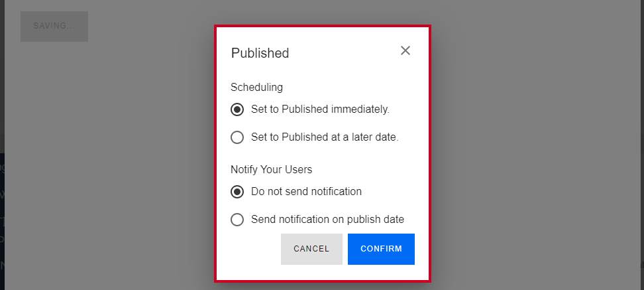Click the 'Notify Your Users' heading
The image size is (644, 290).
(x=271, y=169)
